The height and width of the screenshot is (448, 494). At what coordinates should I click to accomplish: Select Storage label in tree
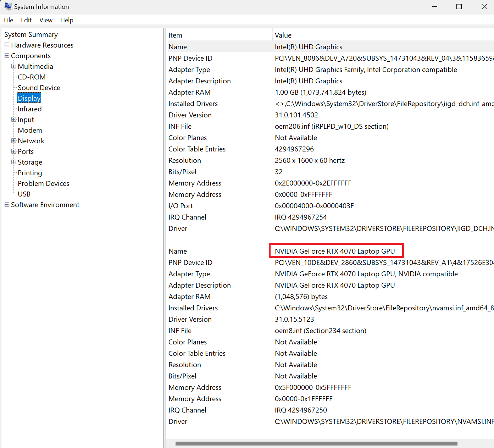click(30, 162)
